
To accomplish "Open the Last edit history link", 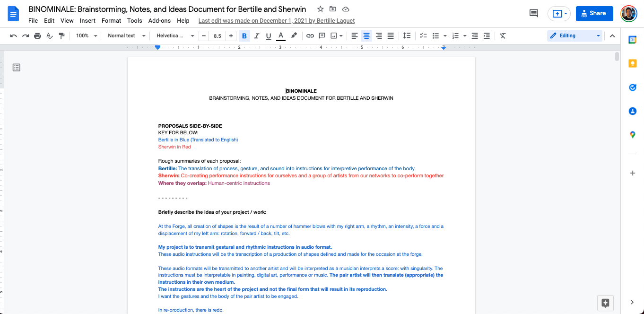I will tap(277, 21).
